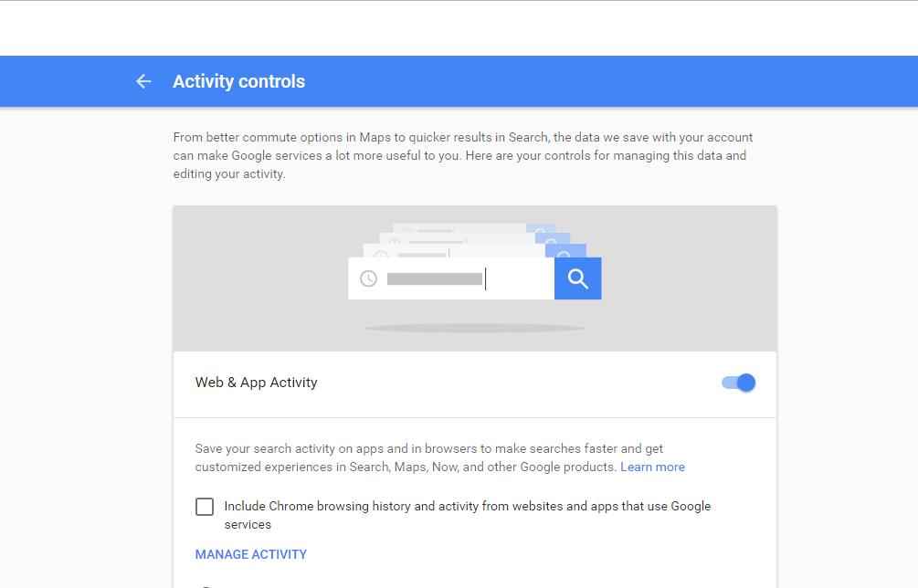
Task: Click the "Save your search activity" description text
Action: [x=439, y=457]
